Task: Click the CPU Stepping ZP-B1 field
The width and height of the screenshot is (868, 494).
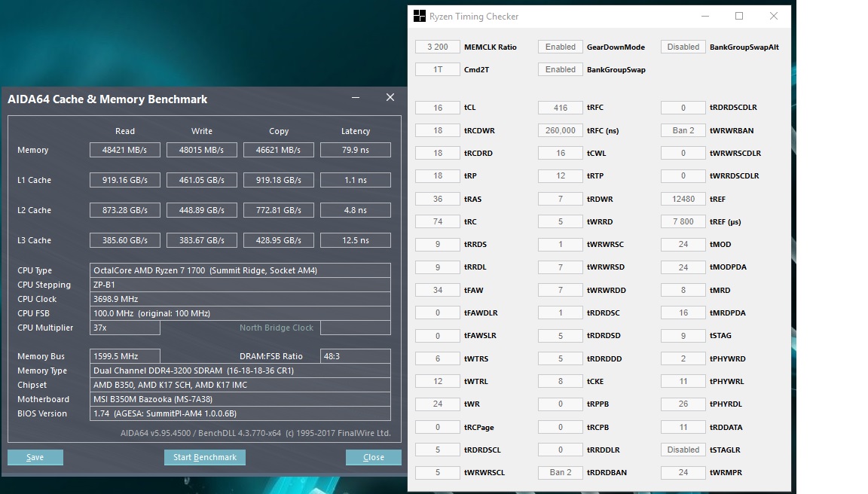Action: pos(240,285)
